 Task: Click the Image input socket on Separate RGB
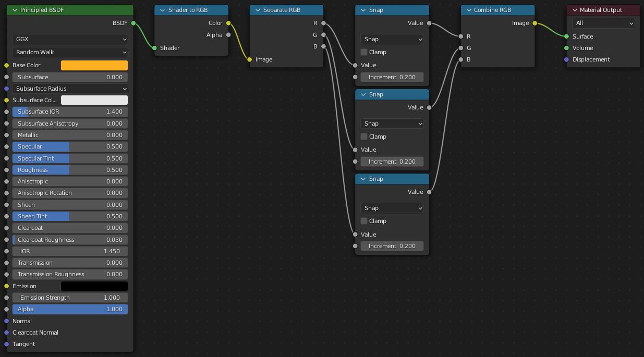click(250, 59)
